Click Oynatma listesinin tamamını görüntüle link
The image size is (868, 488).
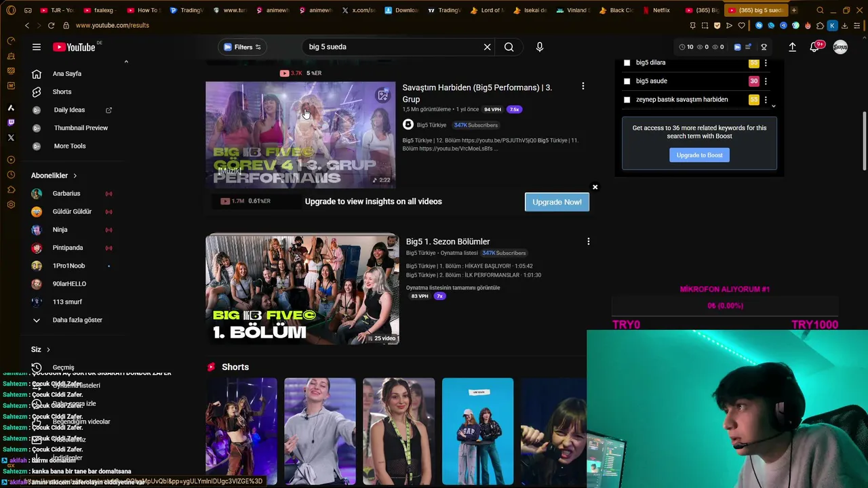coord(453,287)
